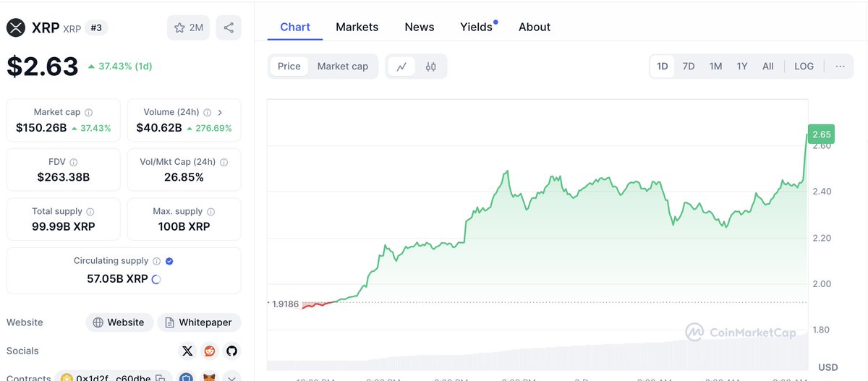The height and width of the screenshot is (381, 868).
Task: Click the $150.26B market cap value
Action: [41, 128]
